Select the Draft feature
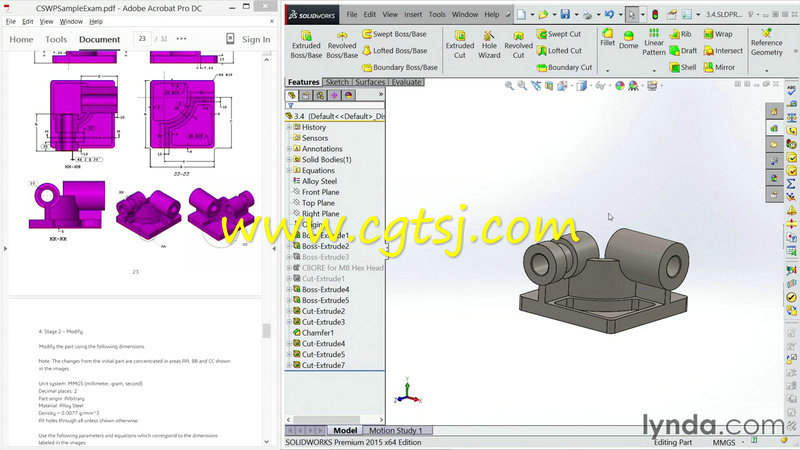The height and width of the screenshot is (450, 800). (683, 51)
